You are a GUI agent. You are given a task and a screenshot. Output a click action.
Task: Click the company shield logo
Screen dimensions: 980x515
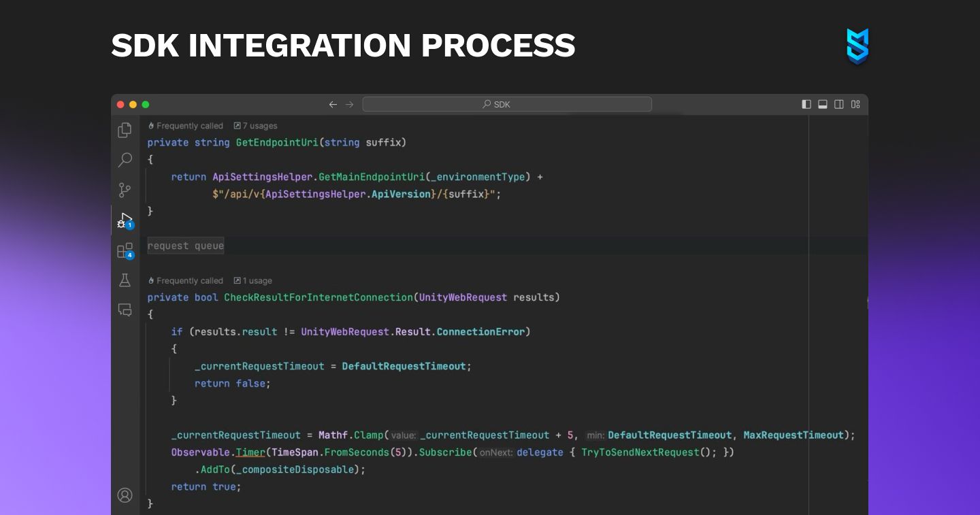(857, 46)
